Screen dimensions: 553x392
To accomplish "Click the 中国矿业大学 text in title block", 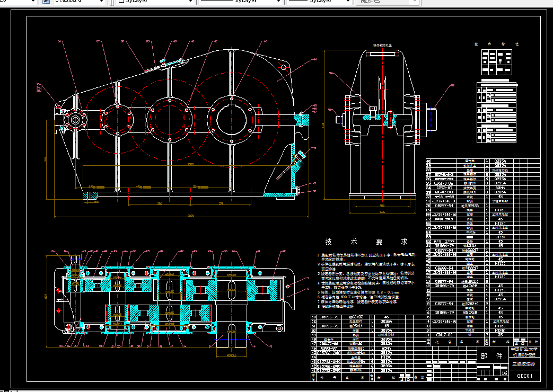I will click(x=524, y=350).
